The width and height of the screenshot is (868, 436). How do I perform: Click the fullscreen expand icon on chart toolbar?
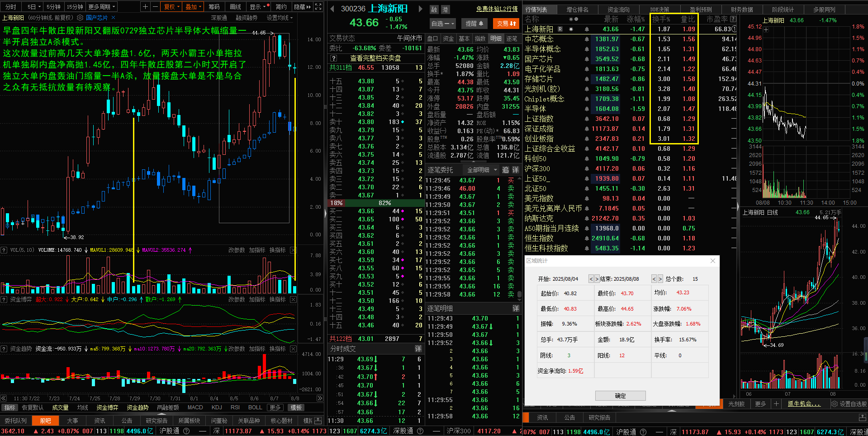318,7
